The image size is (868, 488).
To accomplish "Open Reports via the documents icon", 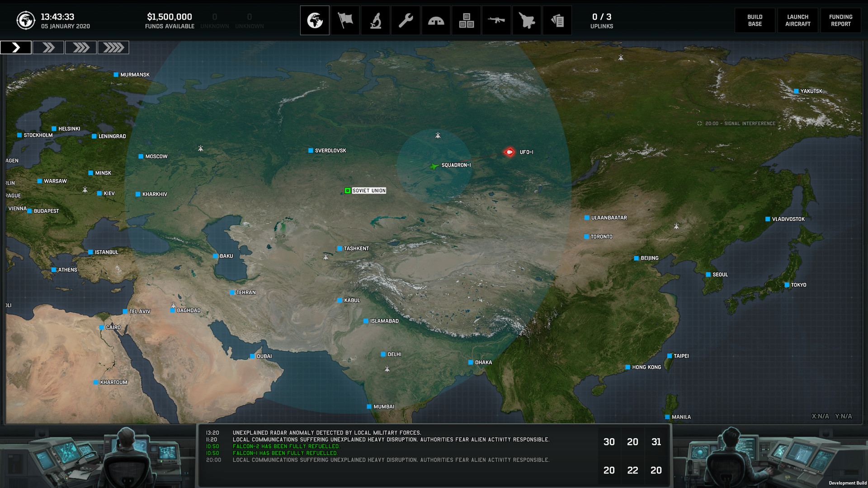I will 557,20.
